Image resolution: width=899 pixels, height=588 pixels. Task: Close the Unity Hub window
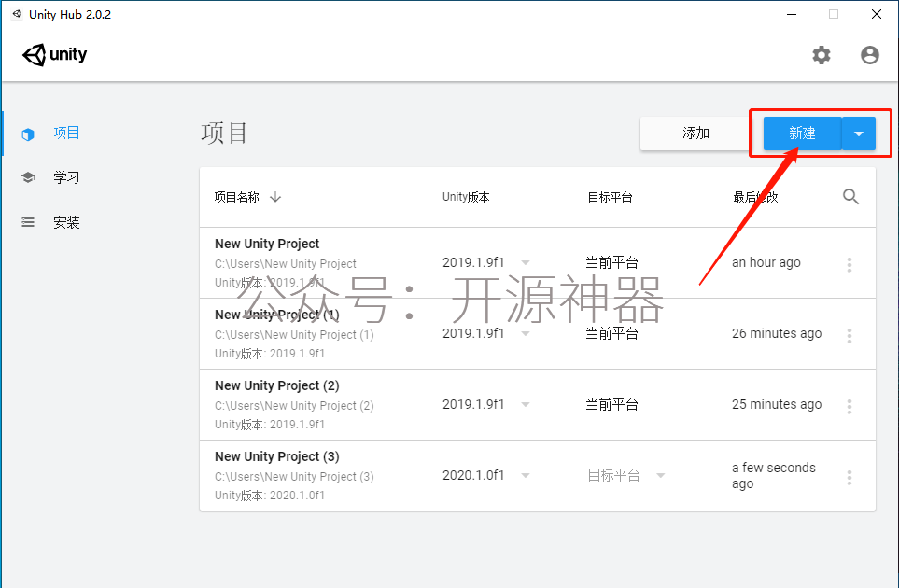877,14
